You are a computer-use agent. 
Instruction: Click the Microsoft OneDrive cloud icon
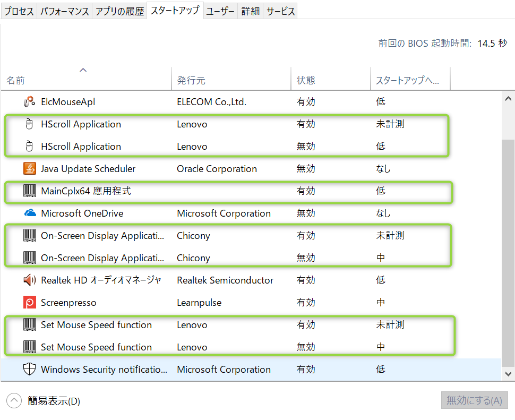(x=30, y=213)
